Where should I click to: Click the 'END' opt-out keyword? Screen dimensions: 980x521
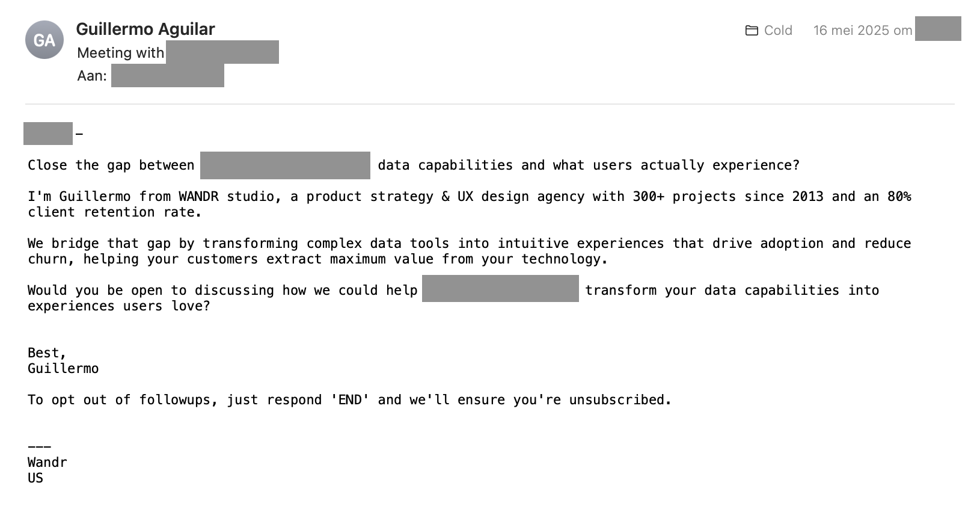click(x=350, y=400)
